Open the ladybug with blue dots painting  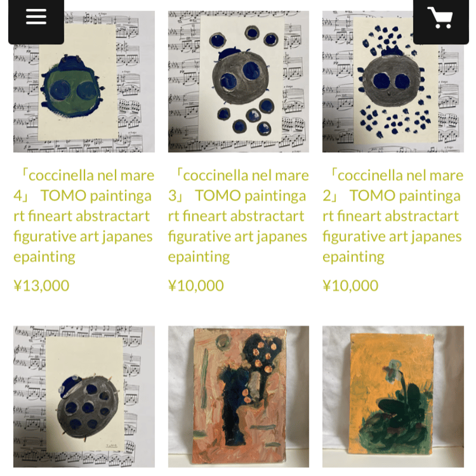[x=393, y=82]
